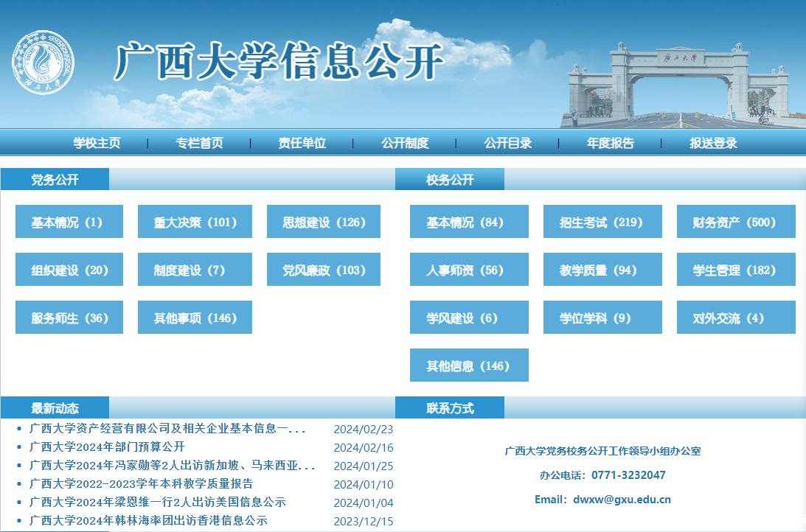This screenshot has width=806, height=532.
Task: Open 年度报告 from the navigation bar
Action: (610, 143)
